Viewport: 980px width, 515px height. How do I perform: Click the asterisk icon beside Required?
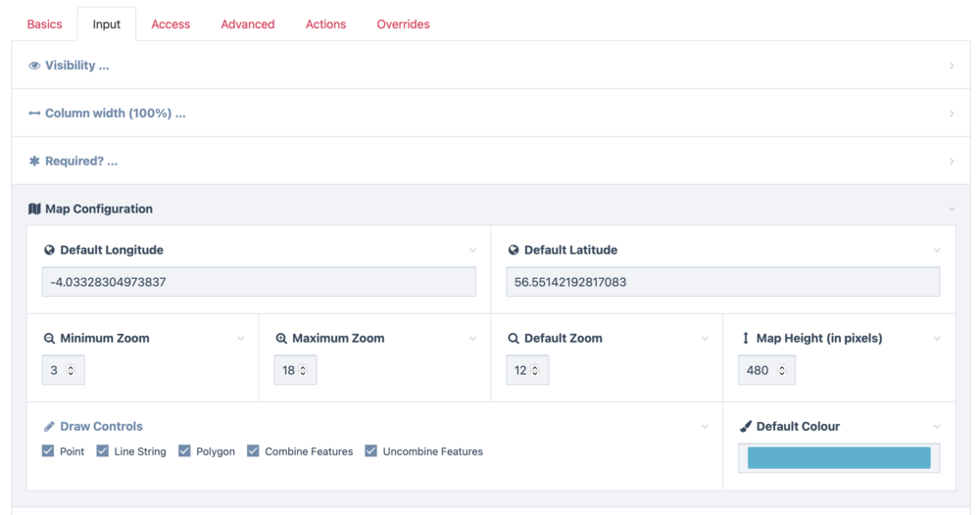pyautogui.click(x=34, y=162)
